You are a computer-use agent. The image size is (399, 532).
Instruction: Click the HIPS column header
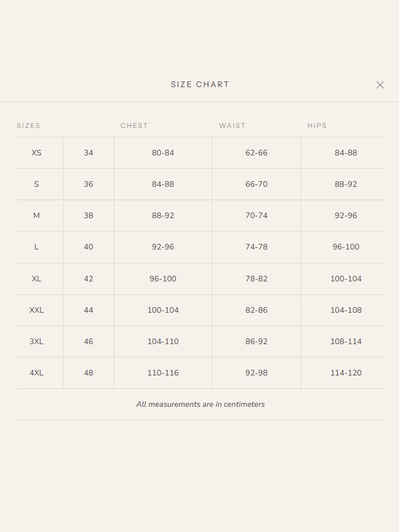coord(317,126)
